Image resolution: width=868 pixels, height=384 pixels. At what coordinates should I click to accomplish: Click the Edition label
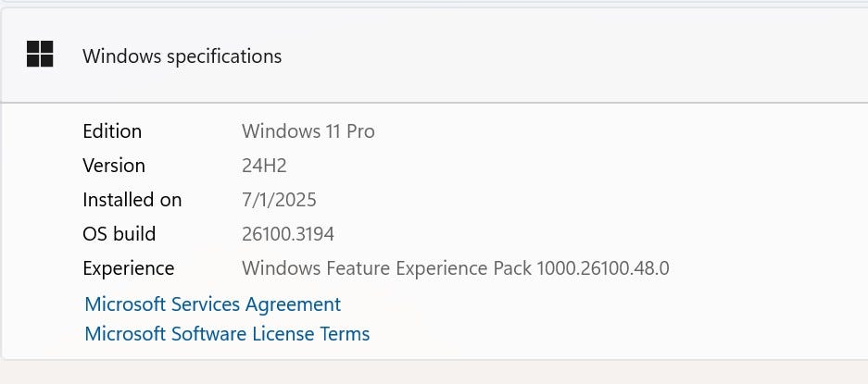pos(112,130)
